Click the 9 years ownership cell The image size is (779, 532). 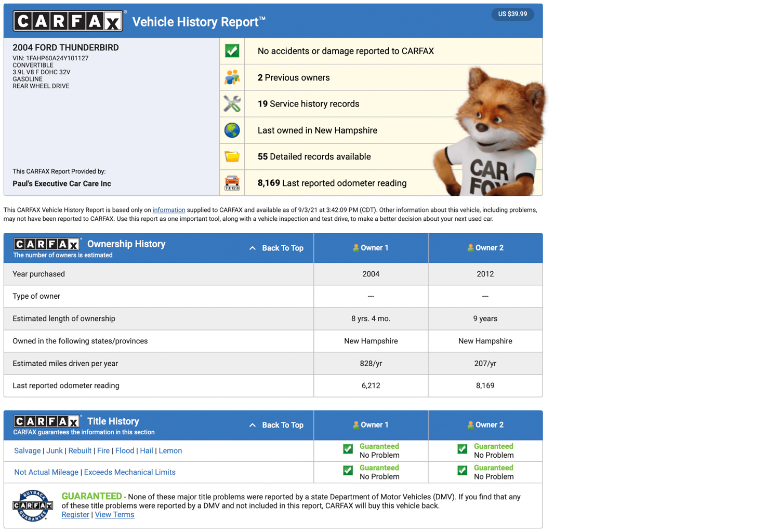485,318
